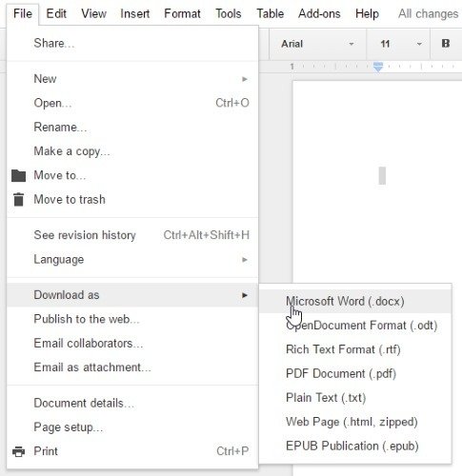Click the folder icon beside Move to
Viewport: 462px width, 476px height.
[18, 175]
